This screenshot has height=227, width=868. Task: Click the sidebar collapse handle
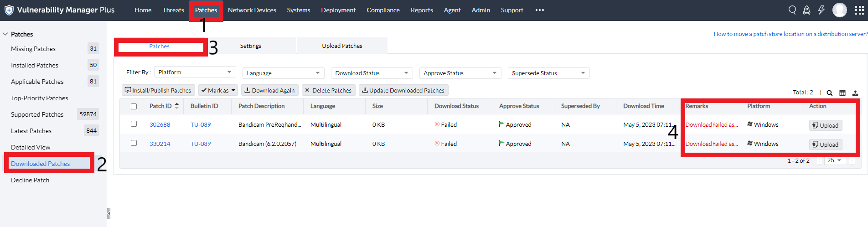click(109, 213)
